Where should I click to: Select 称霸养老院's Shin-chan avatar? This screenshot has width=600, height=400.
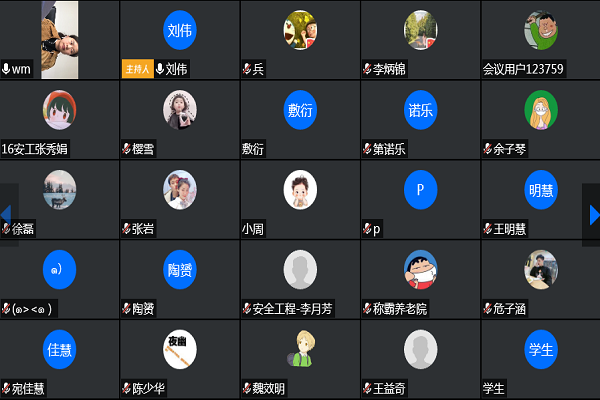(x=421, y=269)
